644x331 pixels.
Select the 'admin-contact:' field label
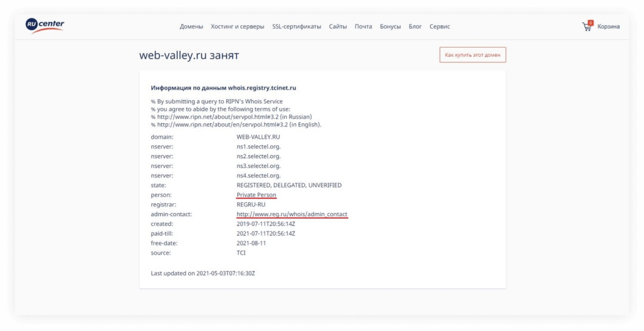[171, 215]
